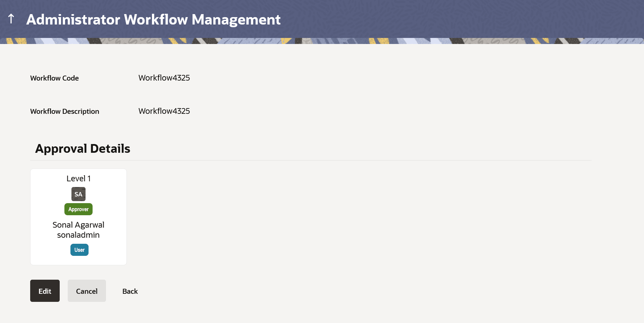Click the Sonal Agarwal approver name
Viewport: 644px width, 323px height.
pos(78,225)
